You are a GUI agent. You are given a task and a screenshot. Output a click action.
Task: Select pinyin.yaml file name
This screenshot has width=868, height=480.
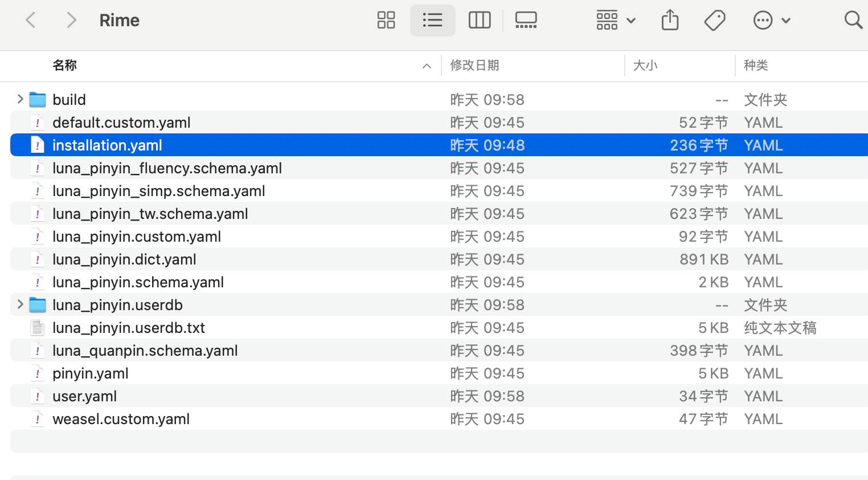pos(91,373)
